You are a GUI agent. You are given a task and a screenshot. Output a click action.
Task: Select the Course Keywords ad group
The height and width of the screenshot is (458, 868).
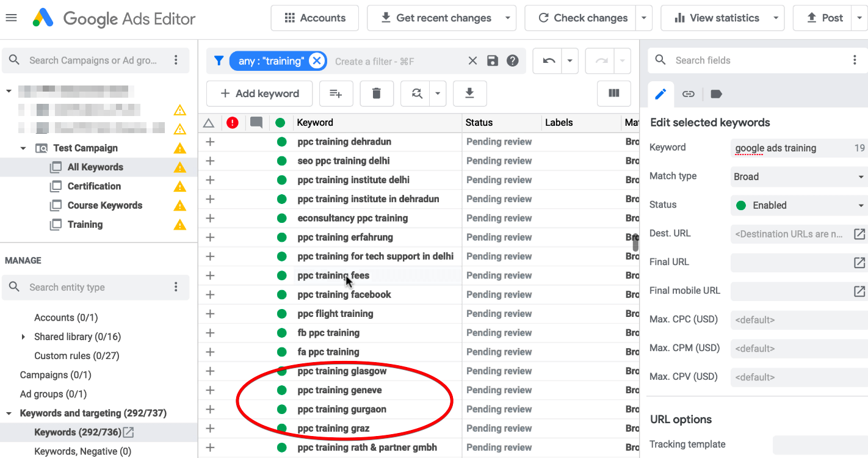click(x=105, y=205)
